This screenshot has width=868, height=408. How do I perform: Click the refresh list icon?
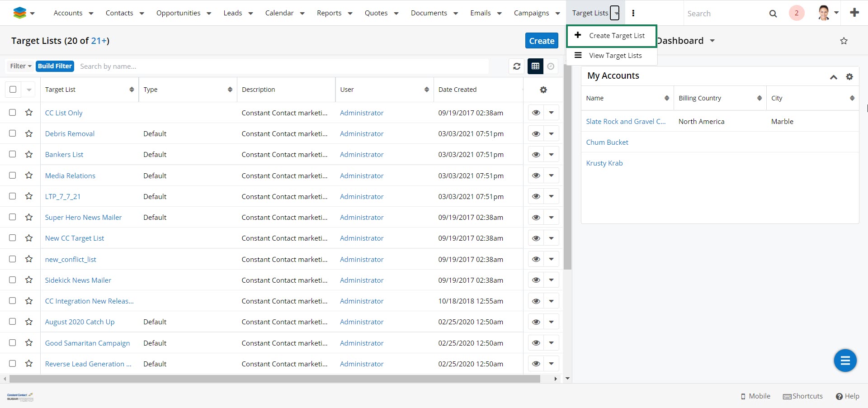(517, 66)
